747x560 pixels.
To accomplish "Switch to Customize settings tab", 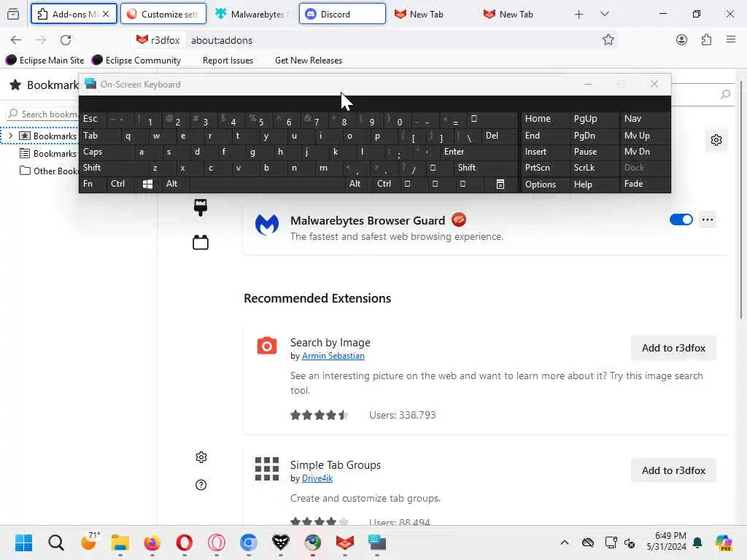I will 163,14.
